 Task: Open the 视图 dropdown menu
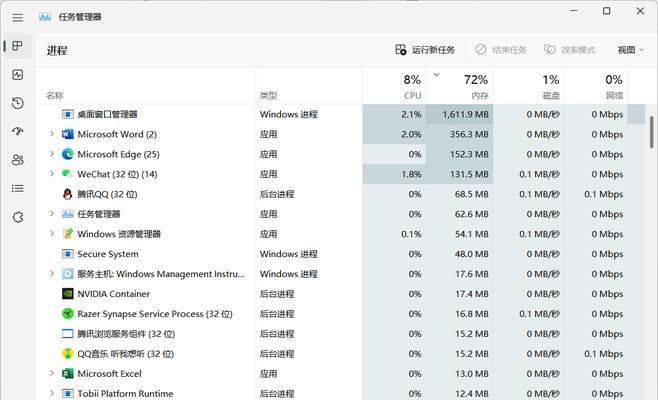tap(630, 50)
